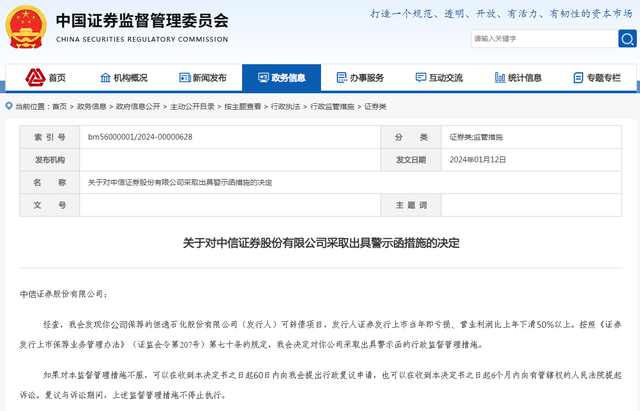Click the 发布机构 label cell
Image resolution: width=640 pixels, height=411 pixels.
point(50,160)
